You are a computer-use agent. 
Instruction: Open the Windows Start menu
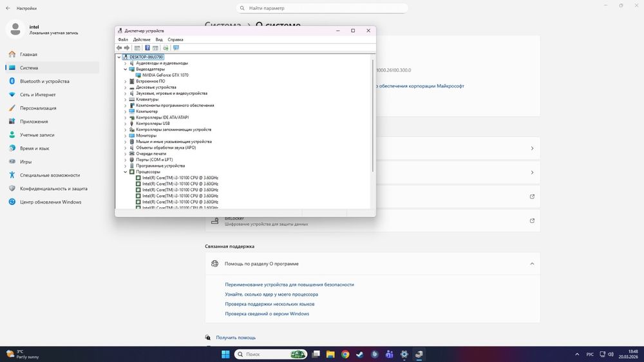click(225, 354)
